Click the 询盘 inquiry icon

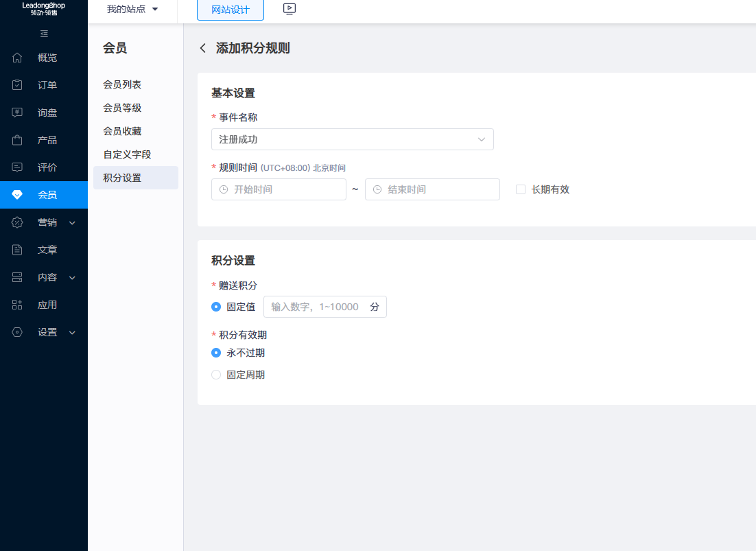[18, 113]
